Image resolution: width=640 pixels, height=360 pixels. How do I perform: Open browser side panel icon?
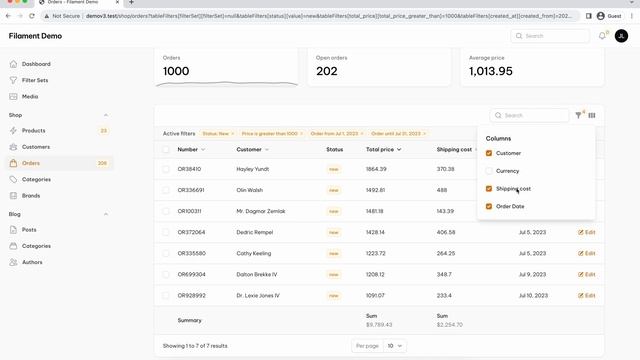click(589, 16)
